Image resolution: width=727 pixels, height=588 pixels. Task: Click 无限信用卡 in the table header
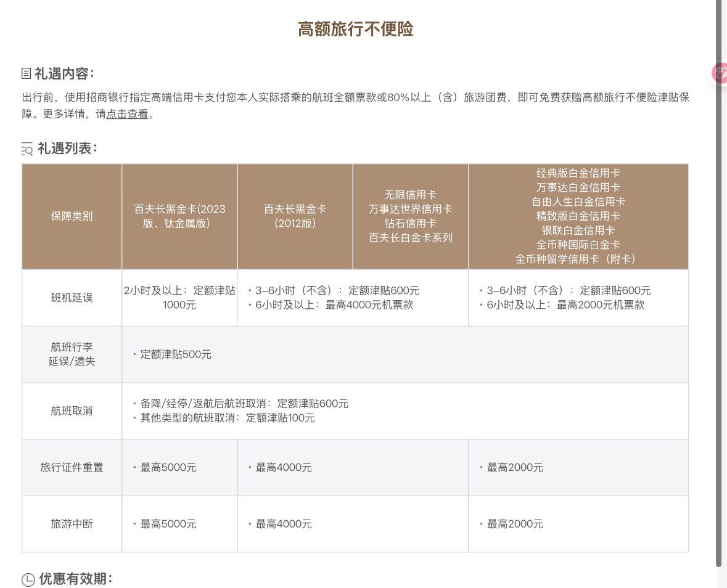click(x=410, y=195)
